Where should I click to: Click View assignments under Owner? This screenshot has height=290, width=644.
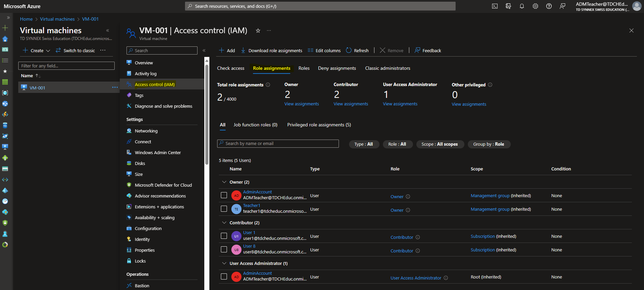click(302, 104)
